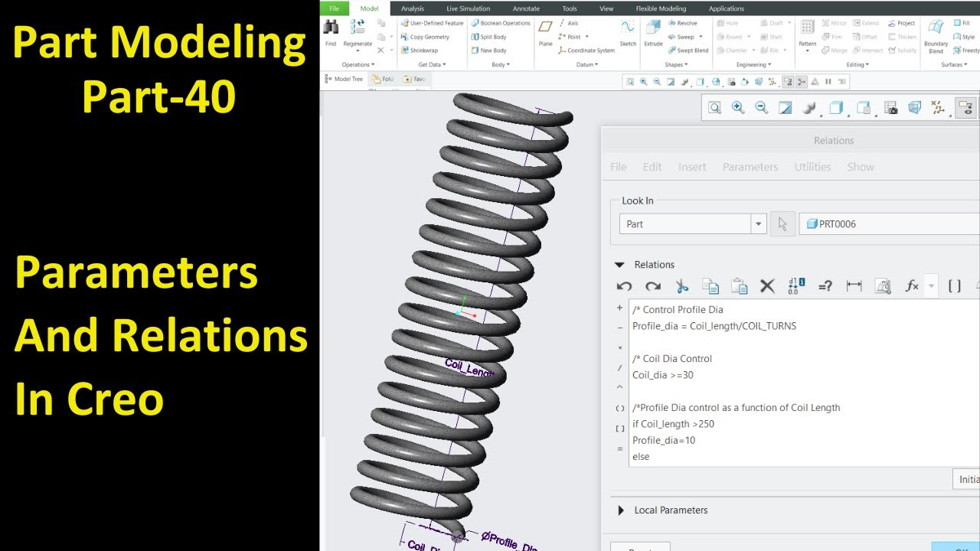Insert brackets using the [ ] toolbar icon
Image resolution: width=980 pixels, height=551 pixels.
955,286
